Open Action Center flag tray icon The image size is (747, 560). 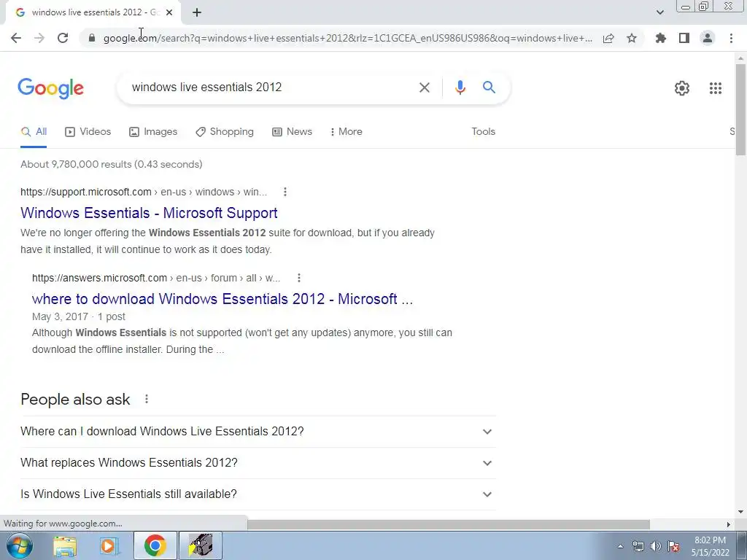coord(673,546)
